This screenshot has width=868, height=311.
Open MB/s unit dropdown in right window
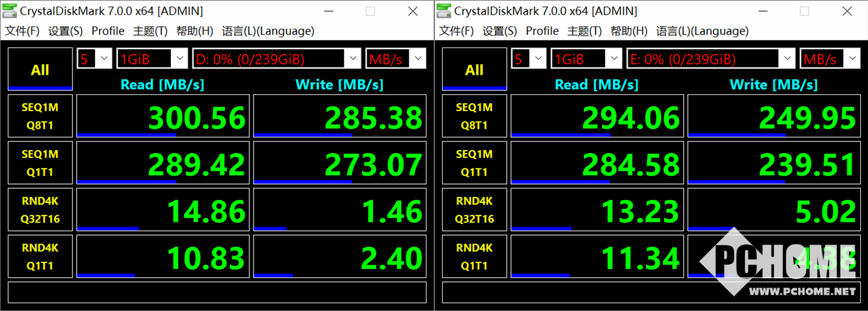830,59
